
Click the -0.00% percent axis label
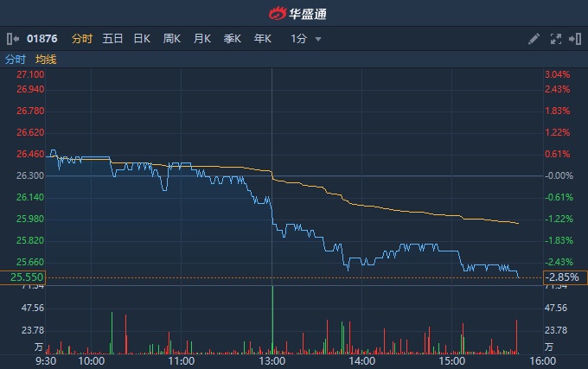click(x=559, y=175)
